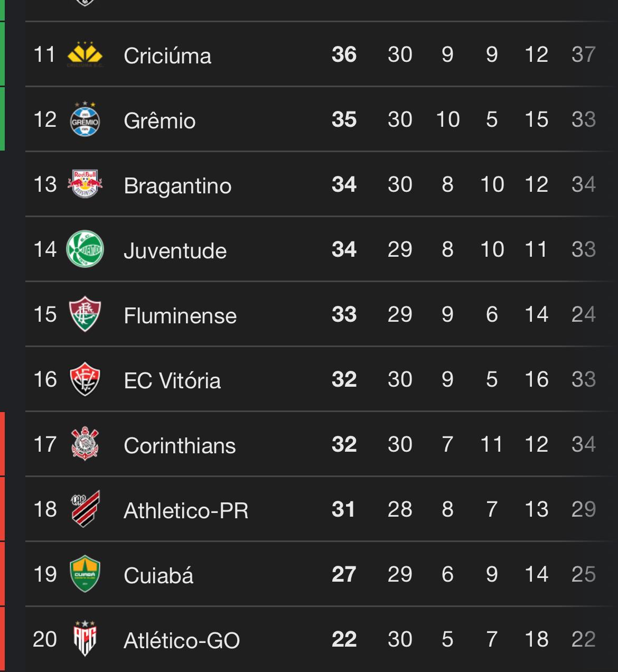
Task: Select position 18 in standings
Action: click(45, 509)
